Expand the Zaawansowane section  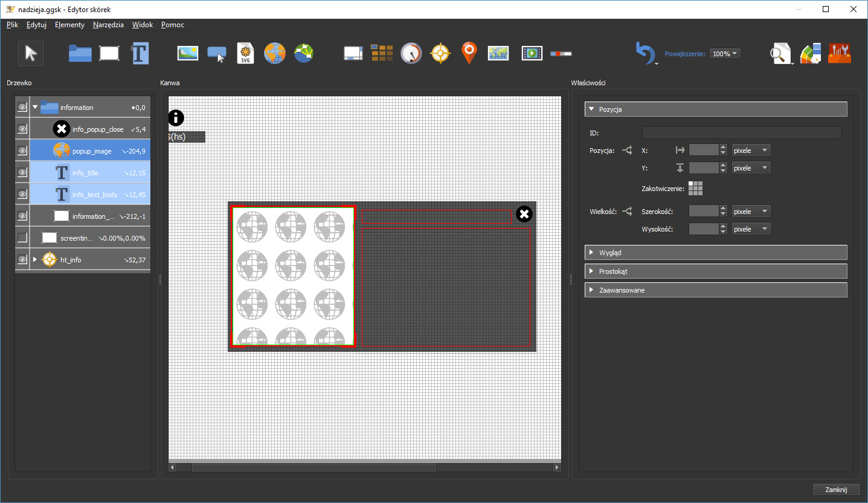click(716, 290)
